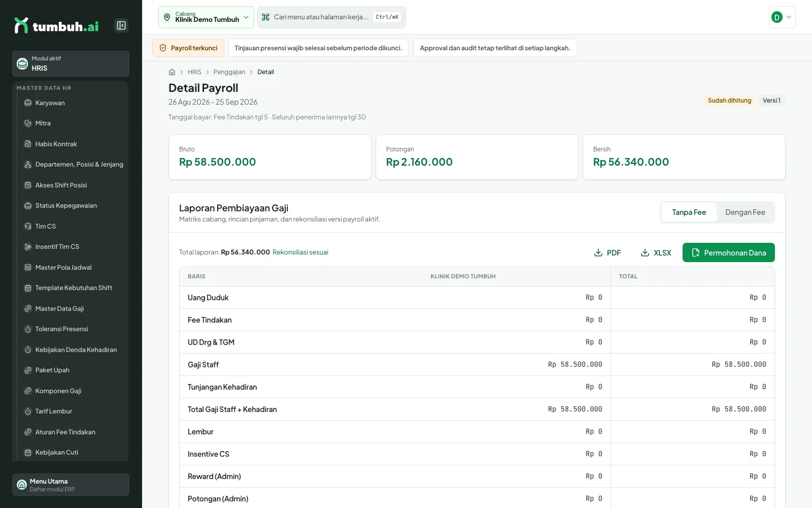
Task: Click the Akses Shift Posisi icon
Action: pos(28,185)
